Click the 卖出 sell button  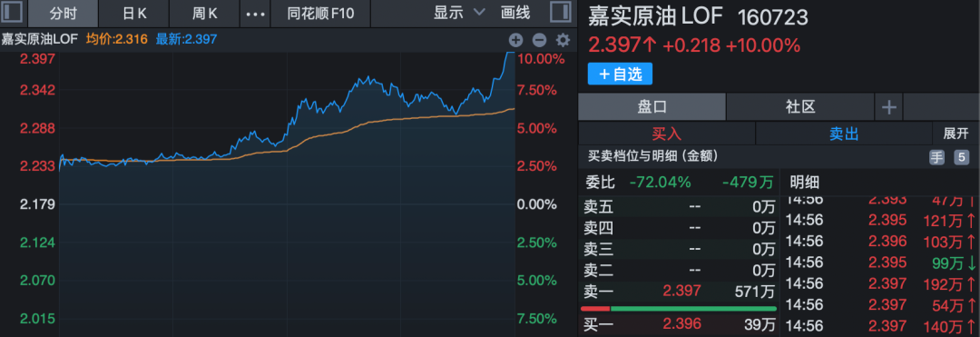point(844,134)
